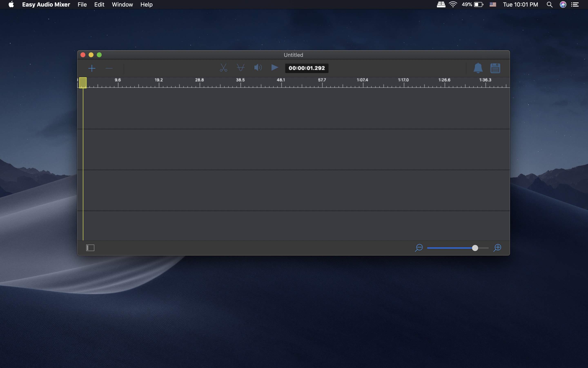Open Notification Center list icon
Screen dimensions: 588x368
[575, 4]
